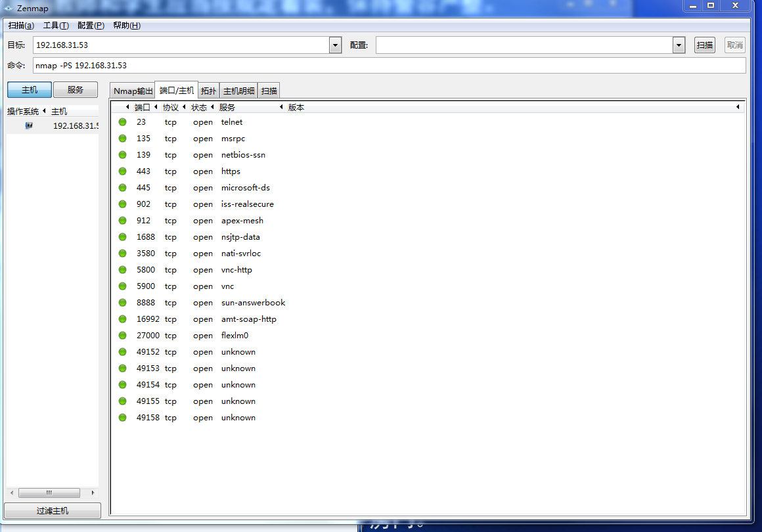Click the green dot on the flexlm0 row

[122, 335]
